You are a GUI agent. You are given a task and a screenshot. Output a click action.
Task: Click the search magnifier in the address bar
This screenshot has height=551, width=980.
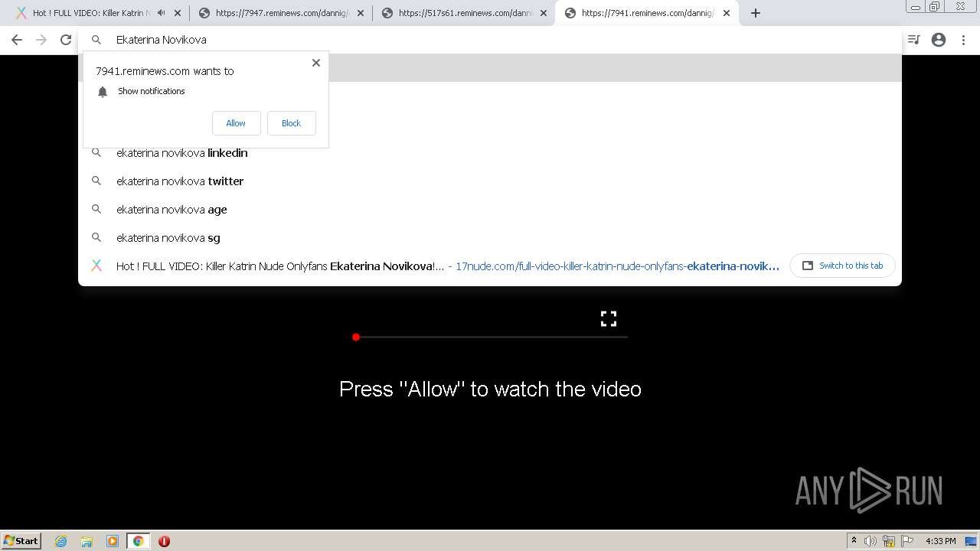coord(96,40)
